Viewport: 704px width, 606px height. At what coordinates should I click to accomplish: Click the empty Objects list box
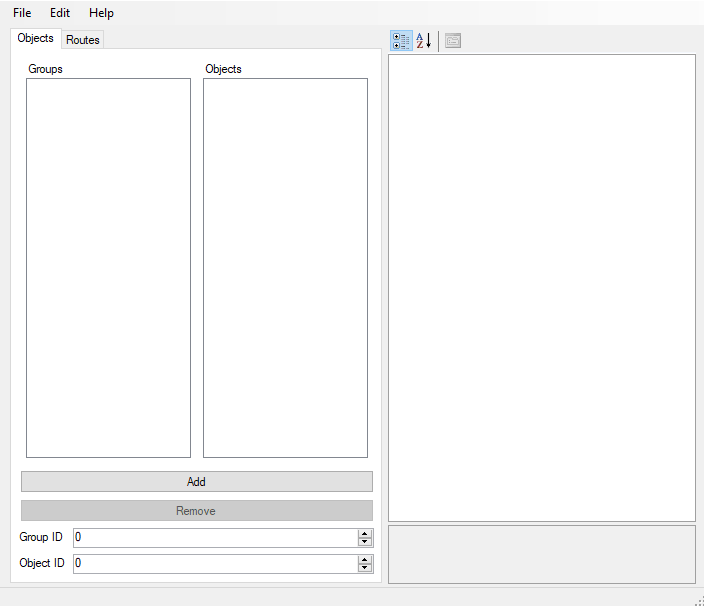coord(285,267)
